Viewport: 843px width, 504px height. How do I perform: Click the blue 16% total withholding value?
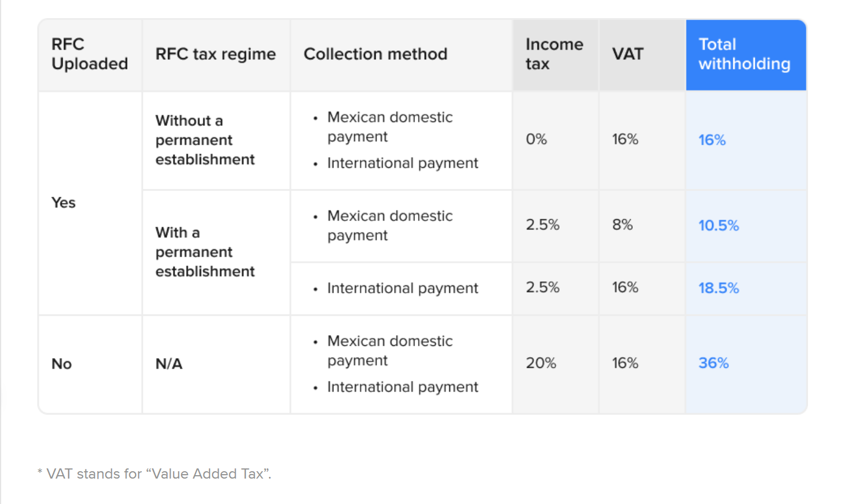click(x=712, y=140)
